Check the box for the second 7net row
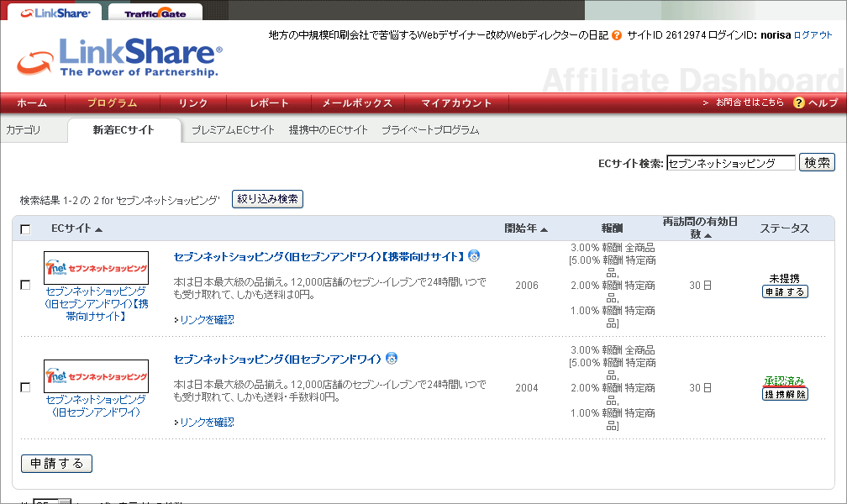 pos(25,387)
